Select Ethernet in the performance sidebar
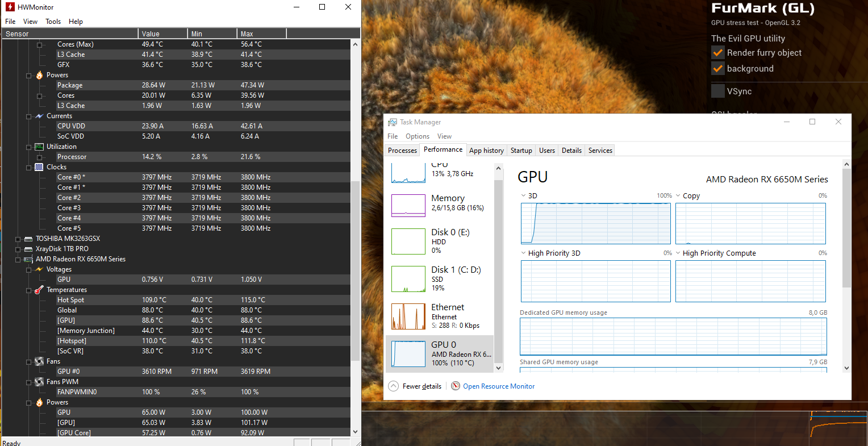 tap(440, 316)
